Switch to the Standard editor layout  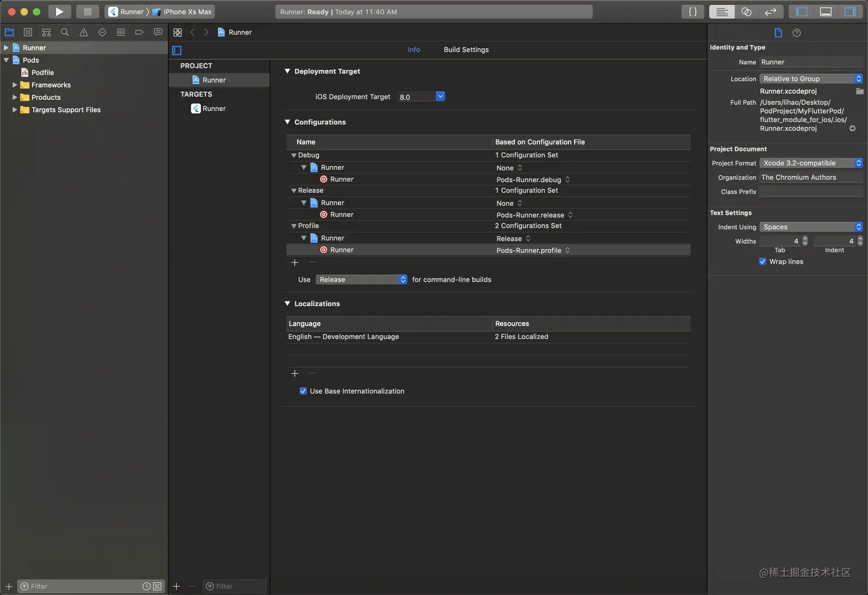pyautogui.click(x=722, y=11)
